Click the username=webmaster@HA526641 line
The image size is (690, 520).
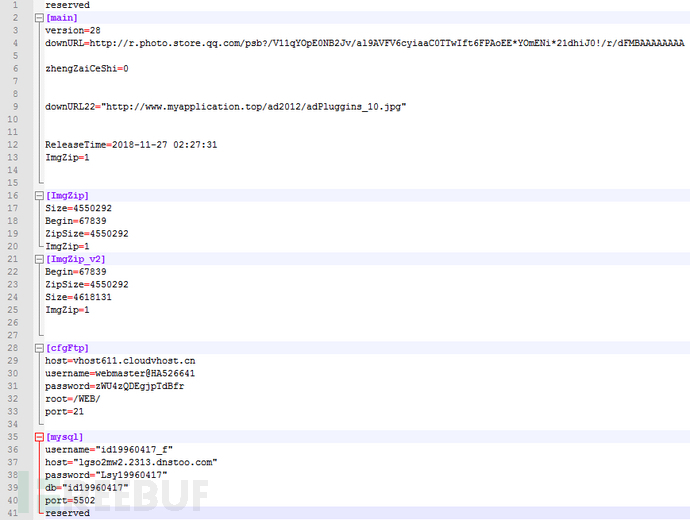[x=120, y=374]
